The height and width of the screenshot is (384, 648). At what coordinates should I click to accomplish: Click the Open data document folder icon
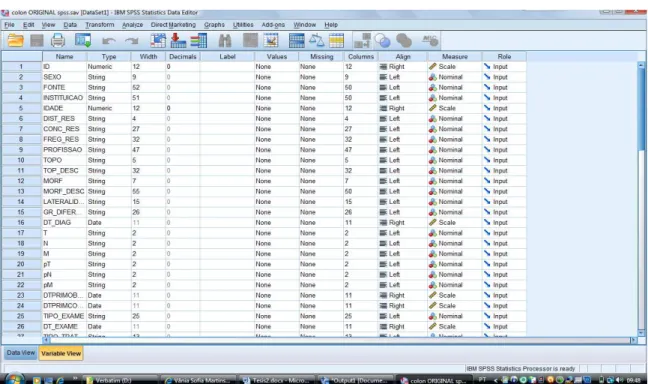(15, 41)
